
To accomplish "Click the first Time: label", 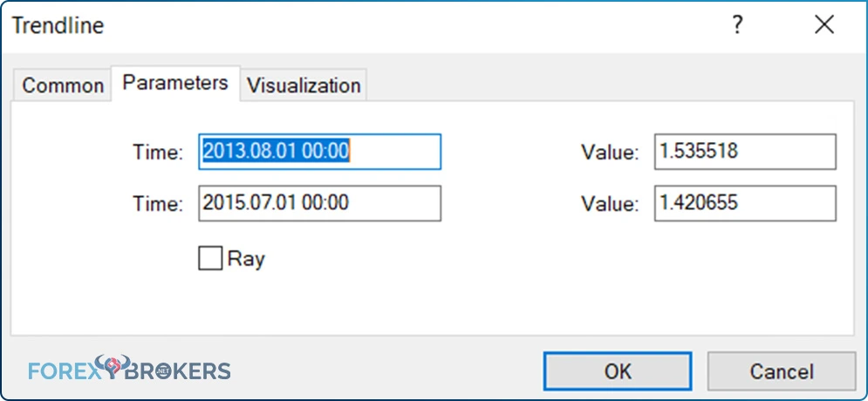I will coord(158,152).
